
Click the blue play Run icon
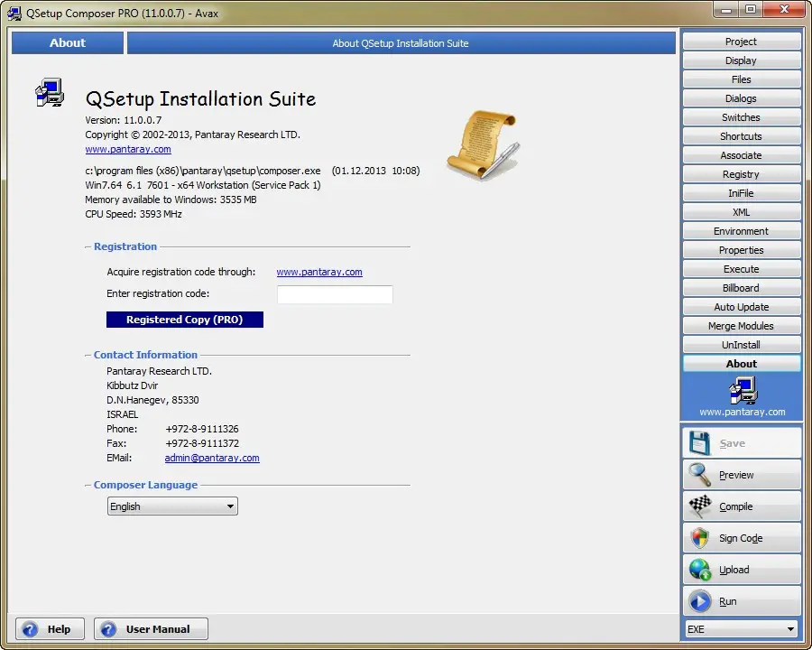[x=699, y=601]
